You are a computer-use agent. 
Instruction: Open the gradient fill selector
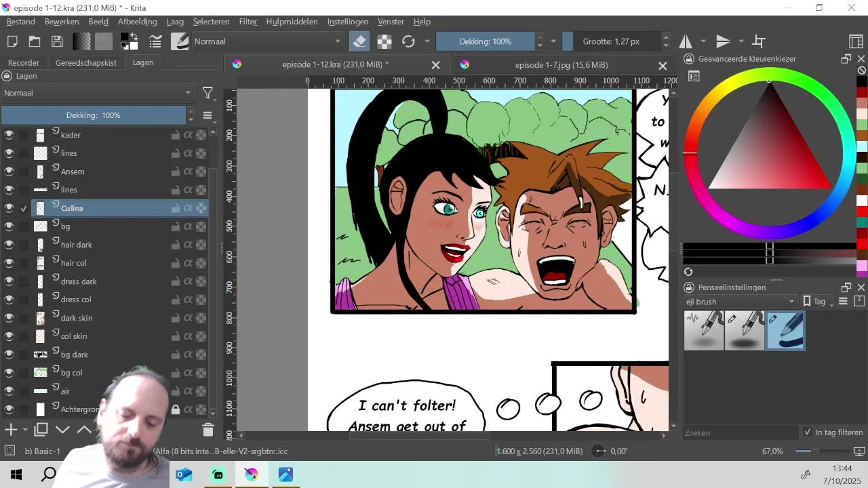[x=82, y=41]
